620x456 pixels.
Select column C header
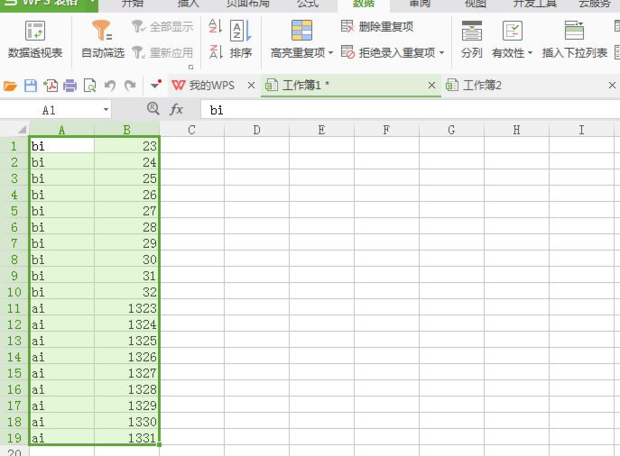192,130
